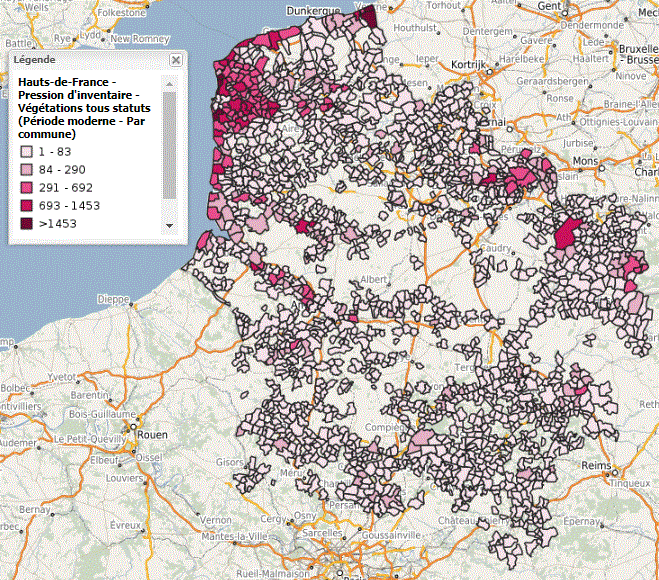
Task: Click the Mons city label on map
Action: [x=583, y=160]
